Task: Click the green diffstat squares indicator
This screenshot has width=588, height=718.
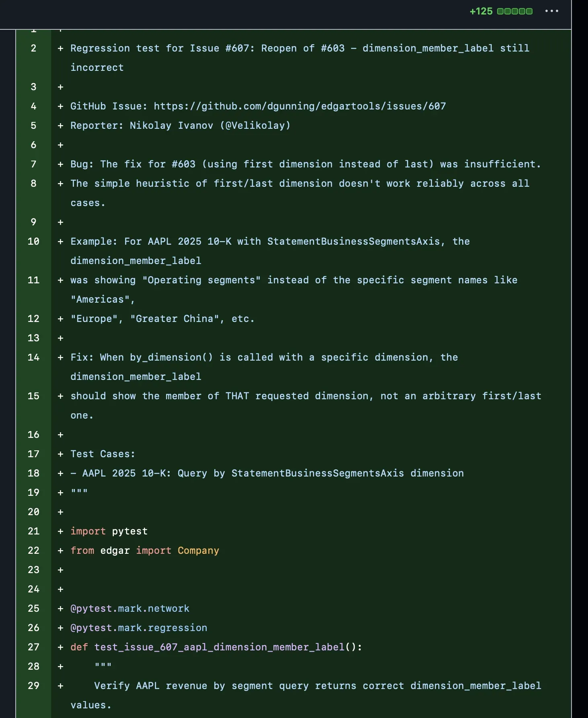Action: click(514, 11)
